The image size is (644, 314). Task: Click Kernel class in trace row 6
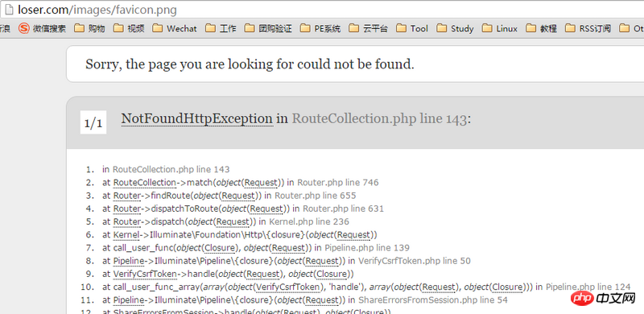(x=126, y=234)
